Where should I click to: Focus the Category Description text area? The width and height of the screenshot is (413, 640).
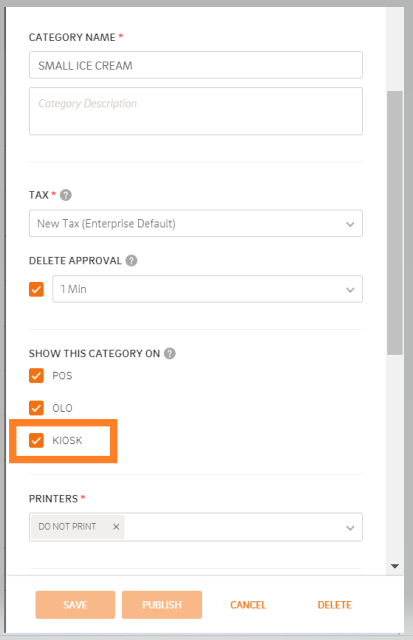196,111
